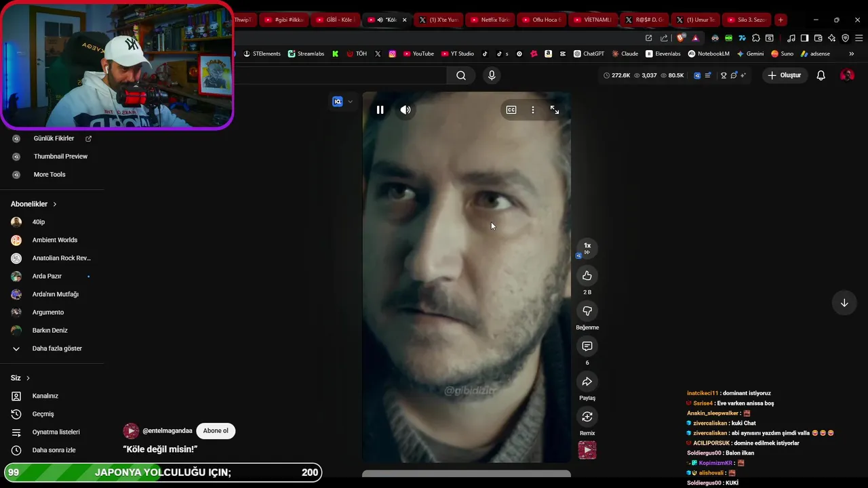This screenshot has width=868, height=488.
Task: Open the Arda Pazır subscription
Action: click(47, 277)
